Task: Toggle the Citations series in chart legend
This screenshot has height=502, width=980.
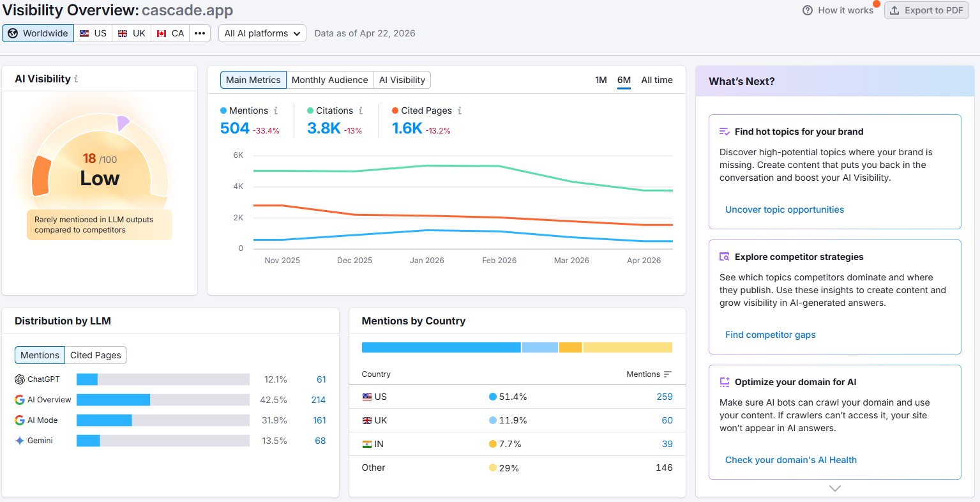Action: coord(330,110)
